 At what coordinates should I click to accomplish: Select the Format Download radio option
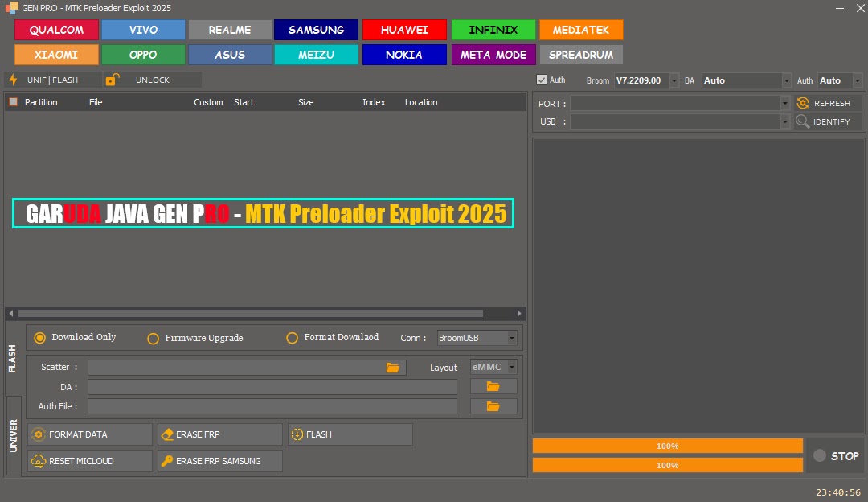292,338
